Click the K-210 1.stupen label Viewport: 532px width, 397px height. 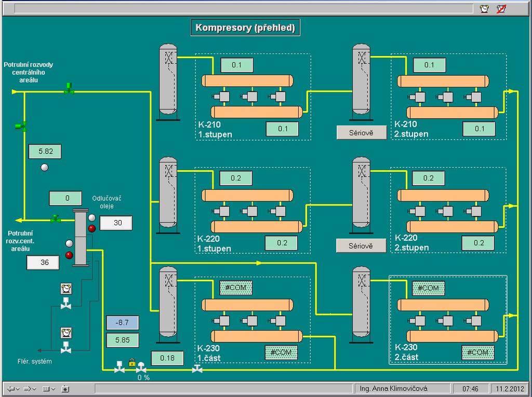coord(215,130)
